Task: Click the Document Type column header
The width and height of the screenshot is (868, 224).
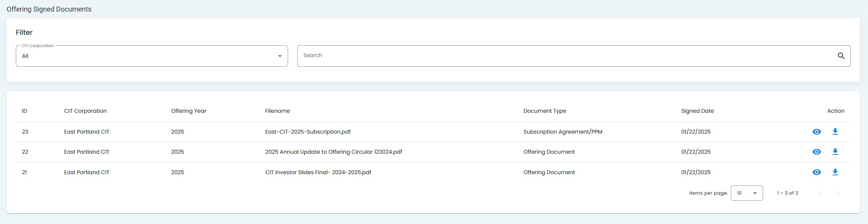Action: pyautogui.click(x=544, y=111)
